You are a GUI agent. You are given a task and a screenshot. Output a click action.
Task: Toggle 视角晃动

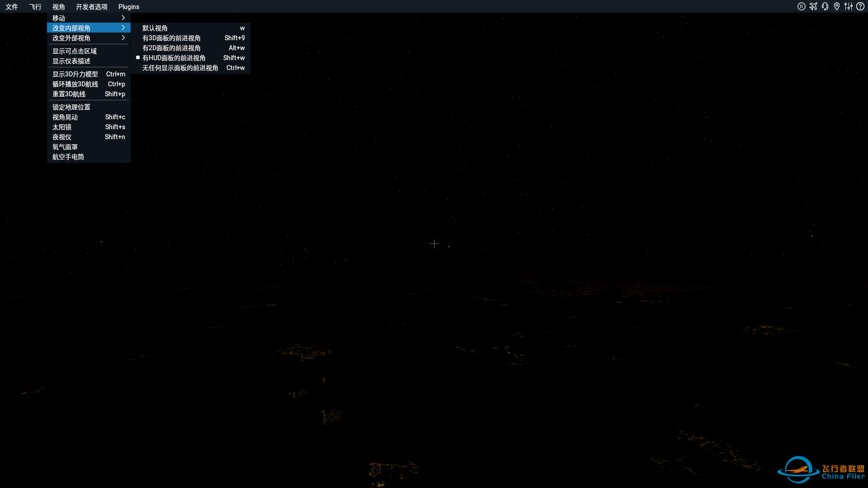click(x=89, y=117)
